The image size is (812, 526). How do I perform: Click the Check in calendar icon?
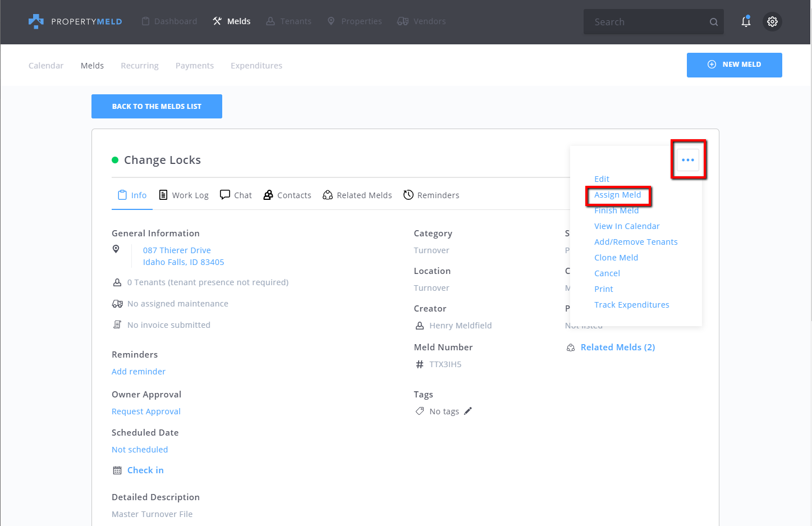[117, 470]
